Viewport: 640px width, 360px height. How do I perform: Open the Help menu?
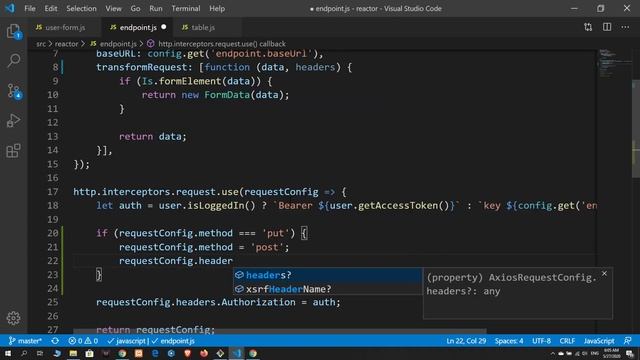[217, 8]
